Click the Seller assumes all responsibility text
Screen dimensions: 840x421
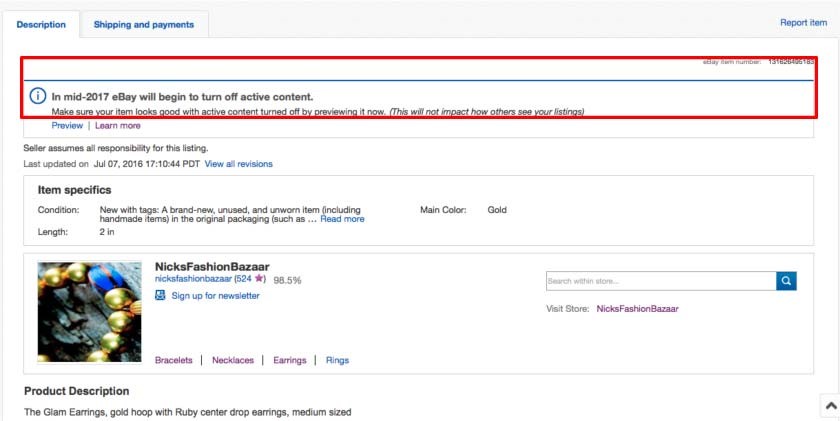[116, 148]
